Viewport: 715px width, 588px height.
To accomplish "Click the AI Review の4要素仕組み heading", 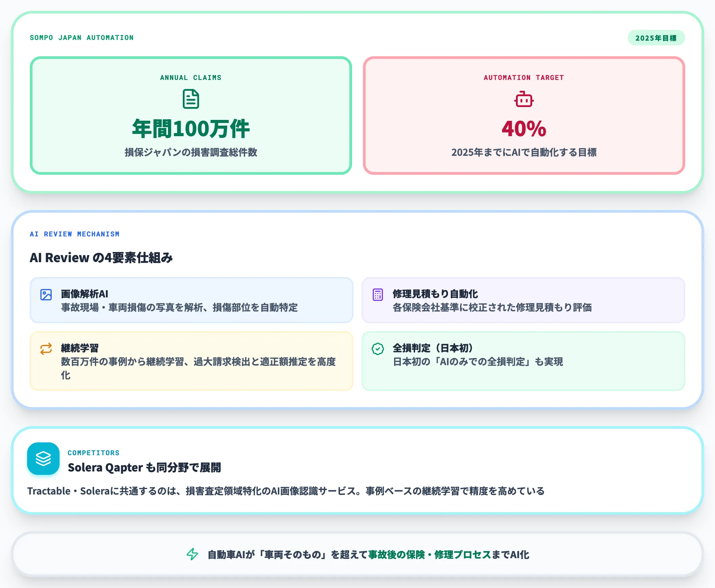I will pos(101,258).
